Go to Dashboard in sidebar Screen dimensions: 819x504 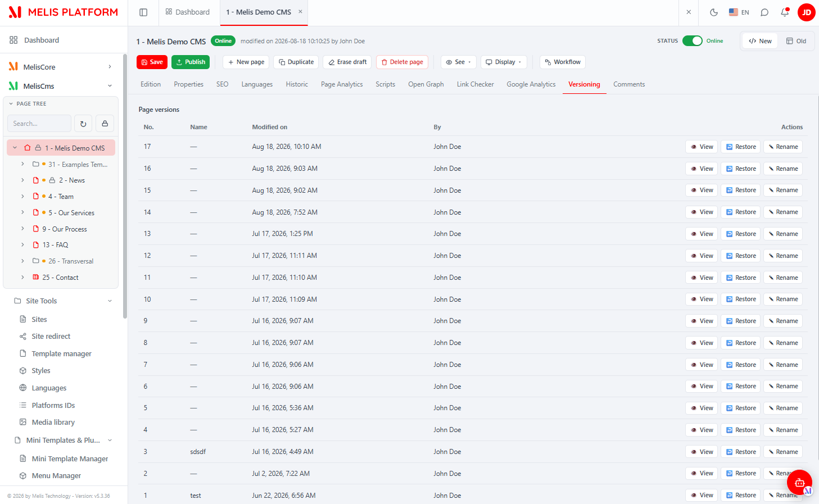point(42,40)
